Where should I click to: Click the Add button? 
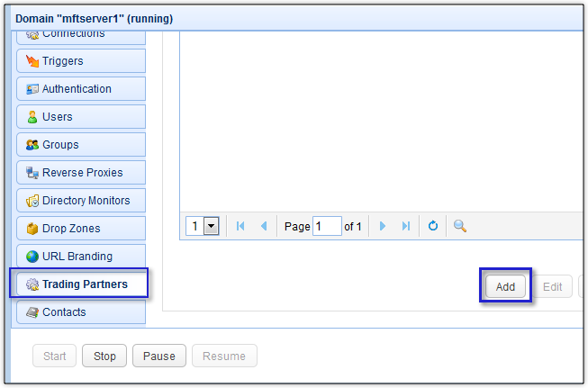coord(505,287)
